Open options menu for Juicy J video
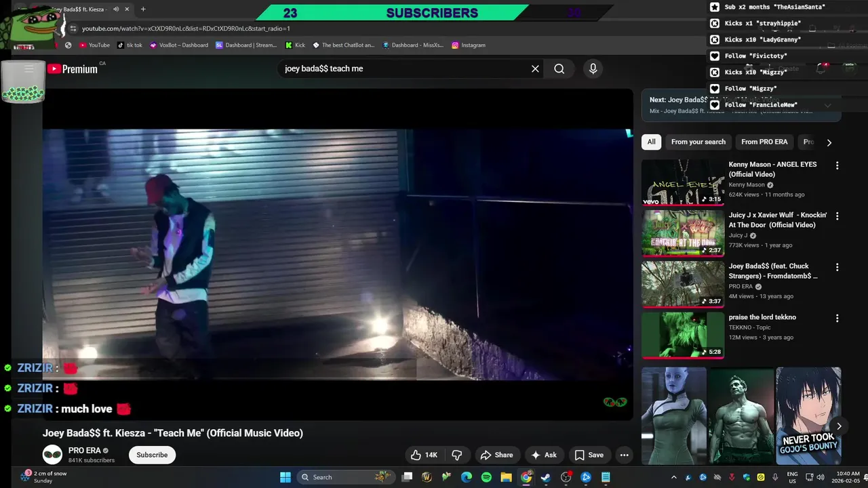The image size is (868, 488). [837, 216]
